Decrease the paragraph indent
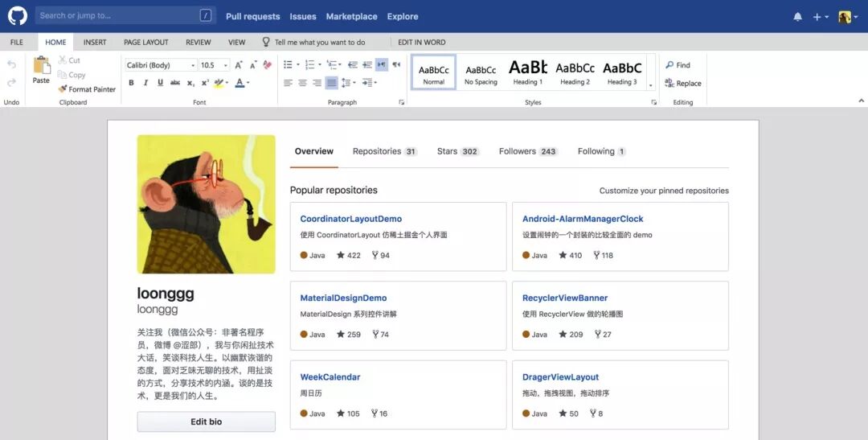The width and height of the screenshot is (868, 440). (x=353, y=65)
